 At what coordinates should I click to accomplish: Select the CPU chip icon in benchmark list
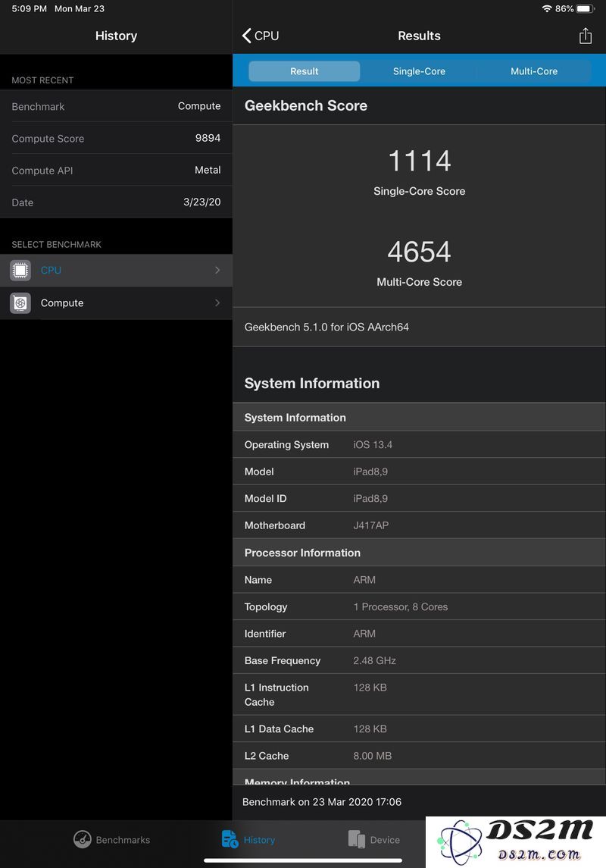pos(20,270)
